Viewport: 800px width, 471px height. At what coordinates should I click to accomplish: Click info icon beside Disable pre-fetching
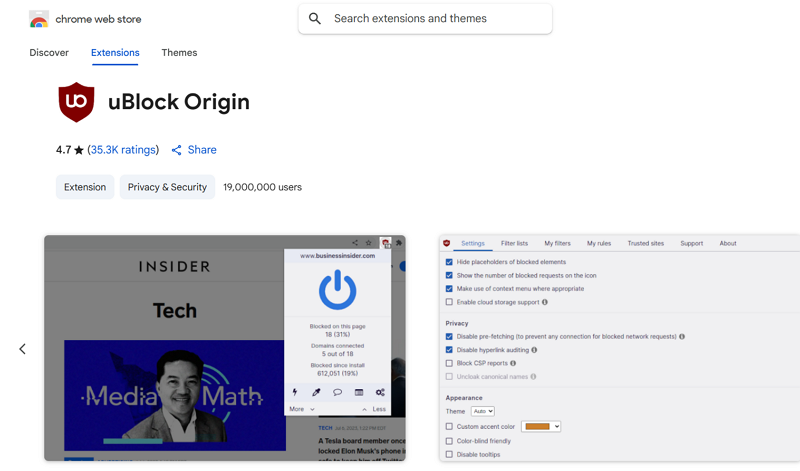682,337
